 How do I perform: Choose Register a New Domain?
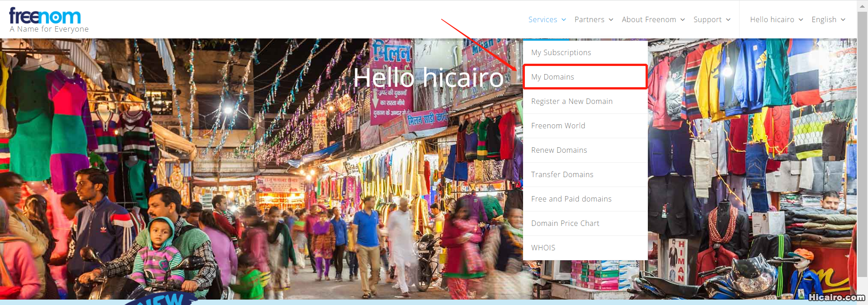[572, 101]
